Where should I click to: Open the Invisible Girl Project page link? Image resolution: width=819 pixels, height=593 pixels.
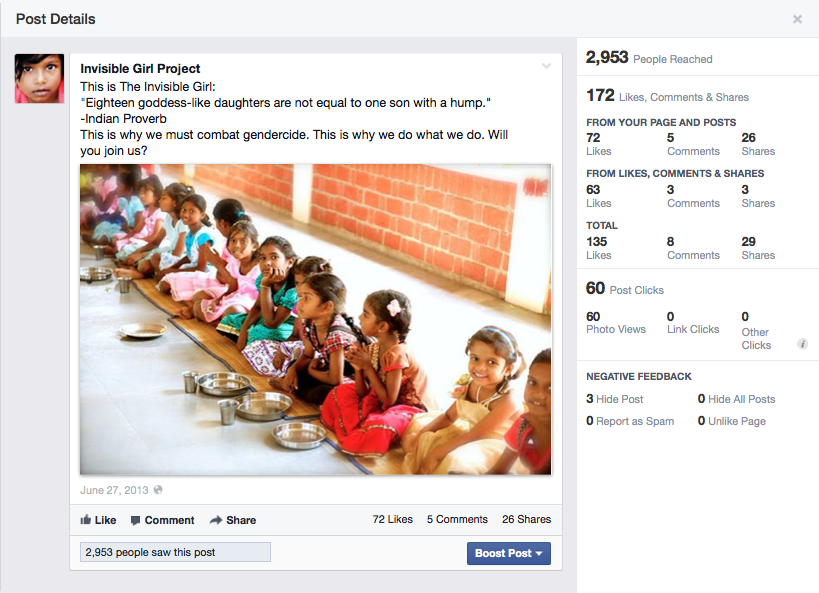click(x=140, y=69)
